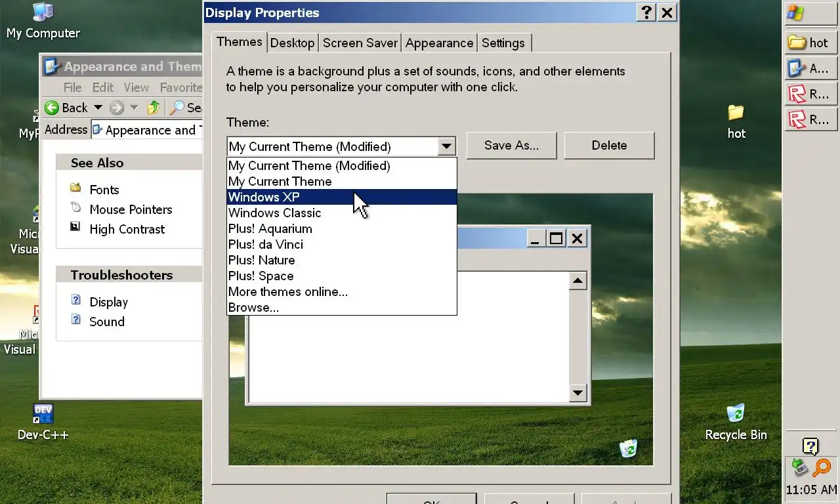Viewport: 840px width, 504px height.
Task: Click the green arrow hardware tray icon
Action: (x=799, y=467)
